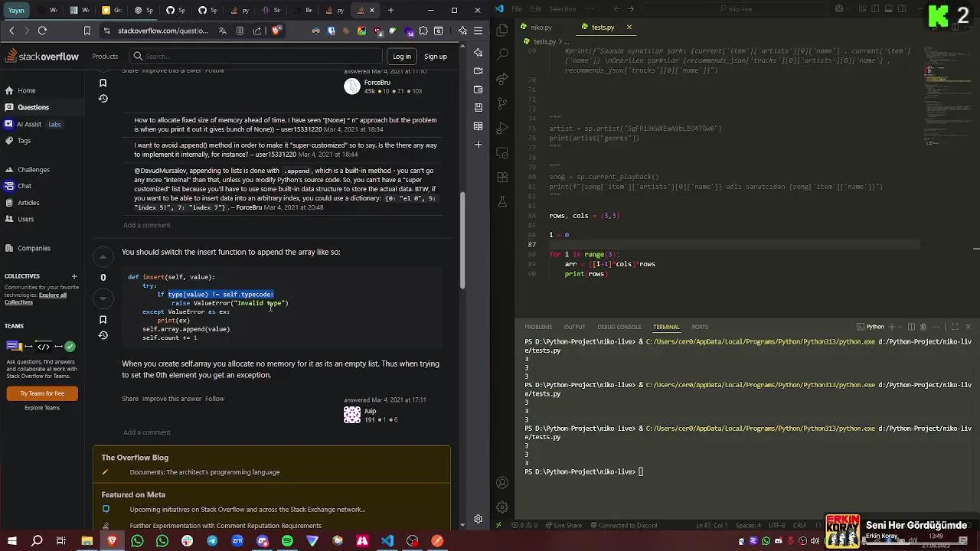980x551 pixels.
Task: Add a Collective with plus icon
Action: pyautogui.click(x=74, y=276)
